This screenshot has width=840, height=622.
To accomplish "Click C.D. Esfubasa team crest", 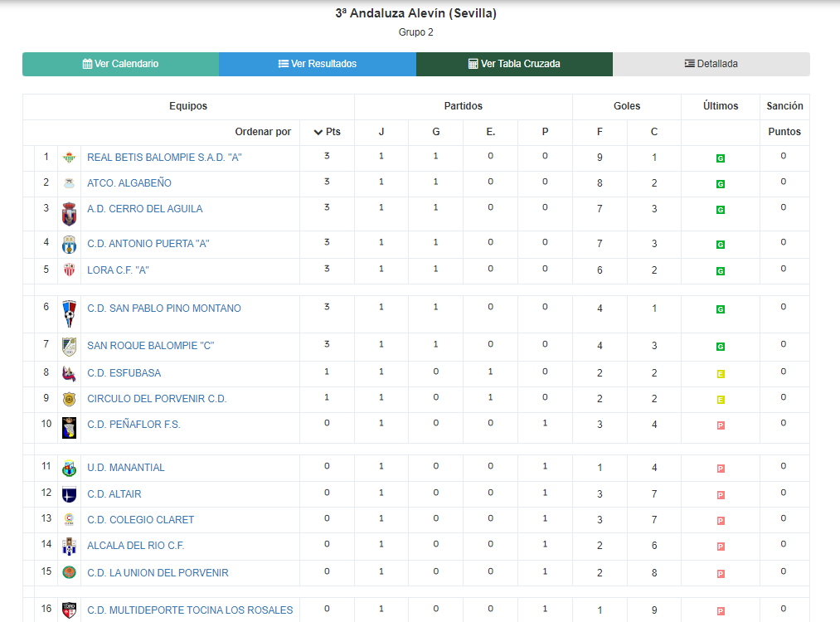I will [x=69, y=373].
